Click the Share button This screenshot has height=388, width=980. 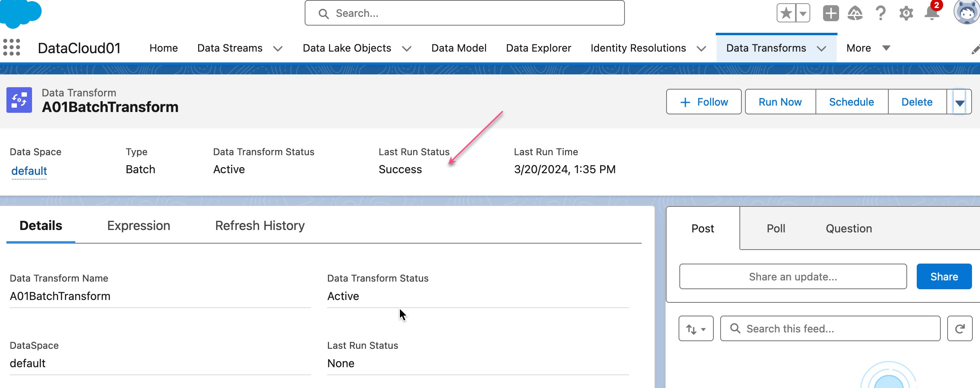click(944, 276)
